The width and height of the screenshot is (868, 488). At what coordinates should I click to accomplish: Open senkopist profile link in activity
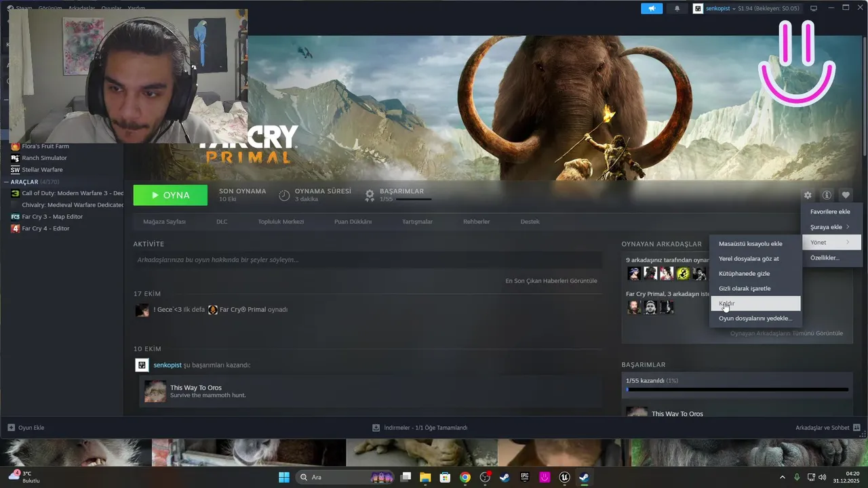click(x=167, y=365)
